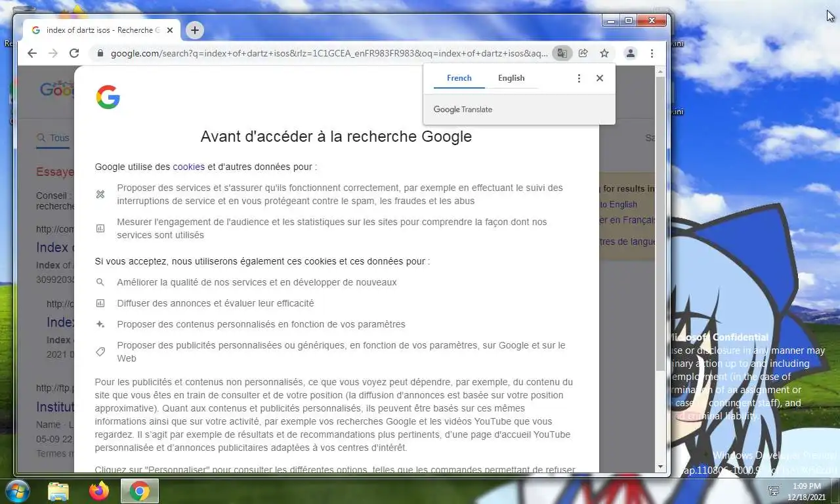The width and height of the screenshot is (840, 504).
Task: Click the wrench icon beside 'Proposer des services'
Action: (100, 194)
